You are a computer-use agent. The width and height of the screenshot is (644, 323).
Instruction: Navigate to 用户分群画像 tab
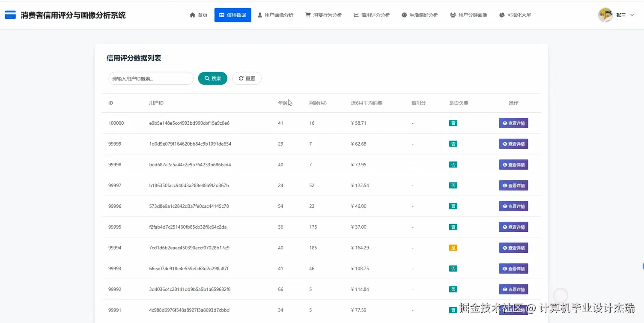pyautogui.click(x=468, y=15)
